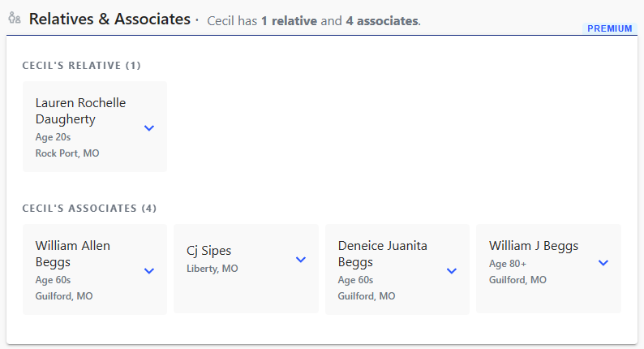The image size is (644, 349).
Task: Expand Lauren Rochelle Daugherty's chevron
Action: click(149, 128)
